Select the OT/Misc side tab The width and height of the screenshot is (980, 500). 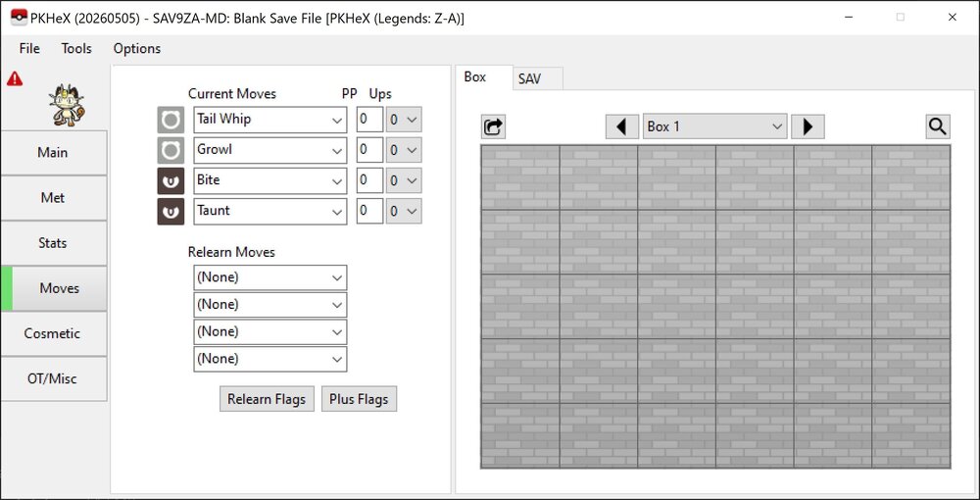(53, 378)
